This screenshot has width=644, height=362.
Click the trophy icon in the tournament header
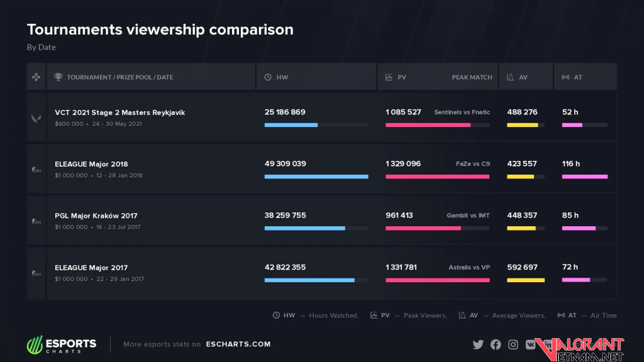coord(58,77)
